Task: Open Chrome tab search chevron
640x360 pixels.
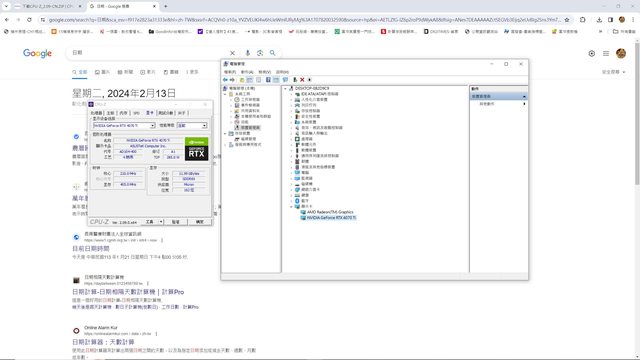Action: pos(6,6)
